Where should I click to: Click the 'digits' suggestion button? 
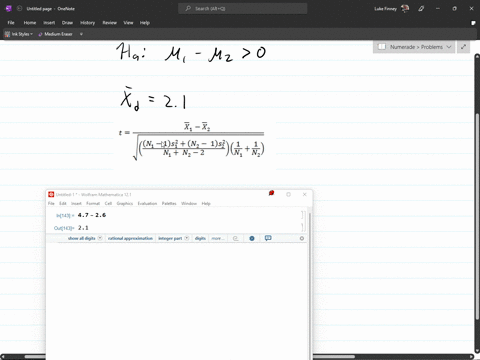(200, 238)
